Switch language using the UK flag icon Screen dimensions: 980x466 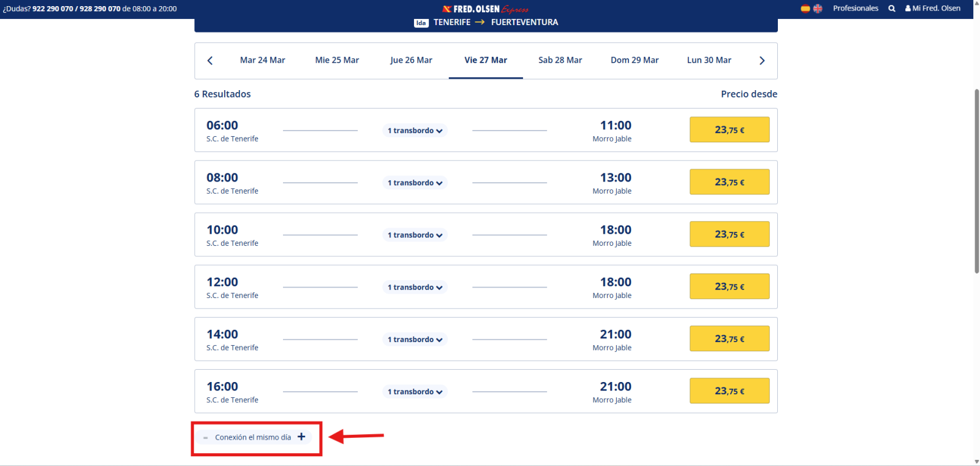[818, 9]
